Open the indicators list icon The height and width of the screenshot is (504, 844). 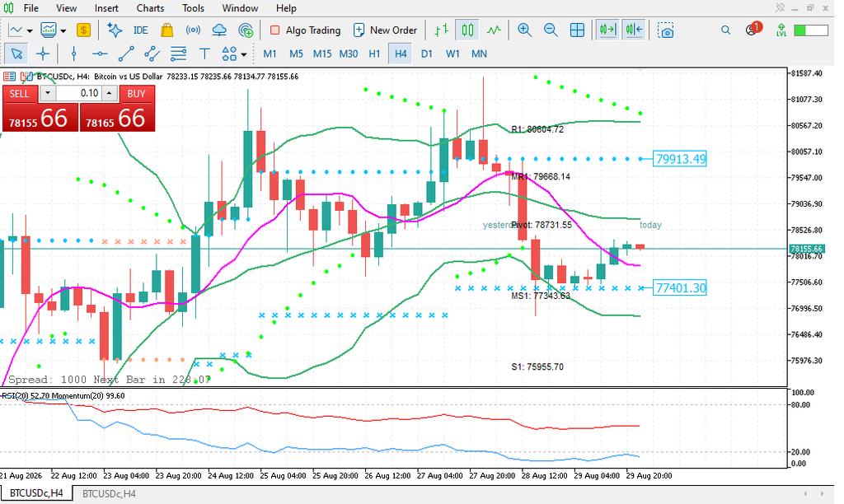pos(49,30)
